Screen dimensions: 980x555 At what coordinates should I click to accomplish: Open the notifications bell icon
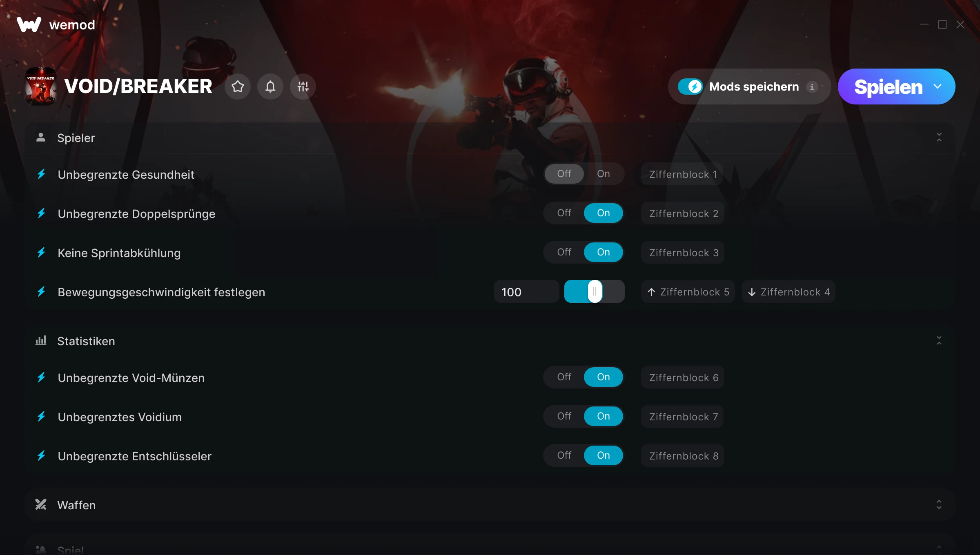270,87
